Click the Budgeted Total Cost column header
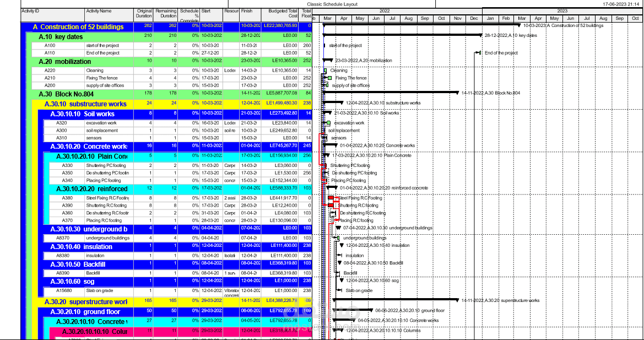The width and height of the screenshot is (644, 340). pyautogui.click(x=280, y=15)
